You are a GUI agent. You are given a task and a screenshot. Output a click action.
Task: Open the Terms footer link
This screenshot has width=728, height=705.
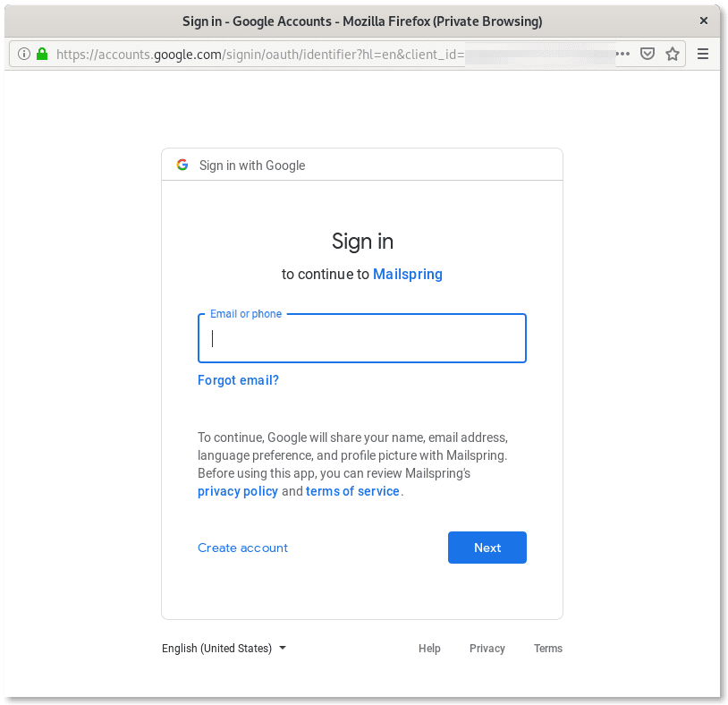click(x=548, y=649)
